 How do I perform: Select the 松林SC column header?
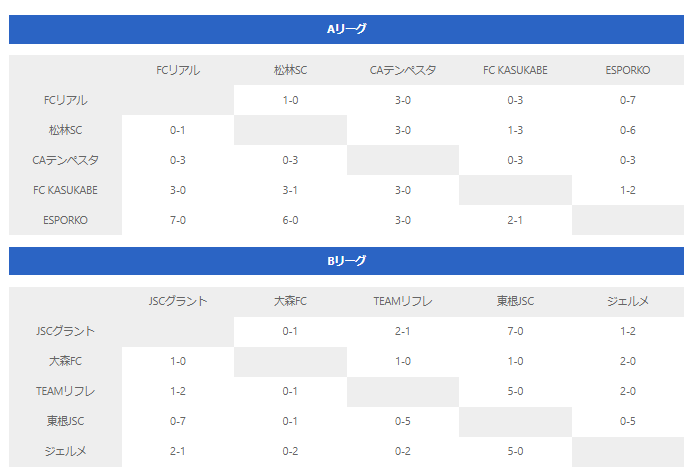290,70
